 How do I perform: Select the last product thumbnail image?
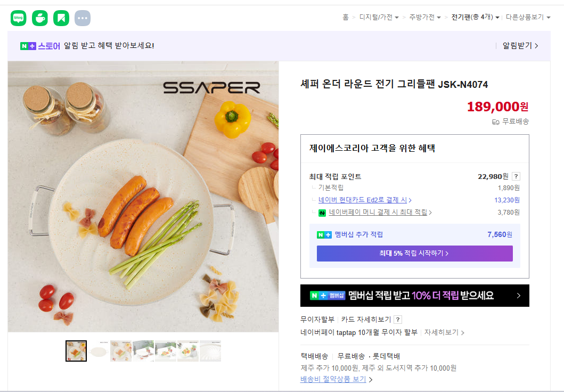coord(210,351)
